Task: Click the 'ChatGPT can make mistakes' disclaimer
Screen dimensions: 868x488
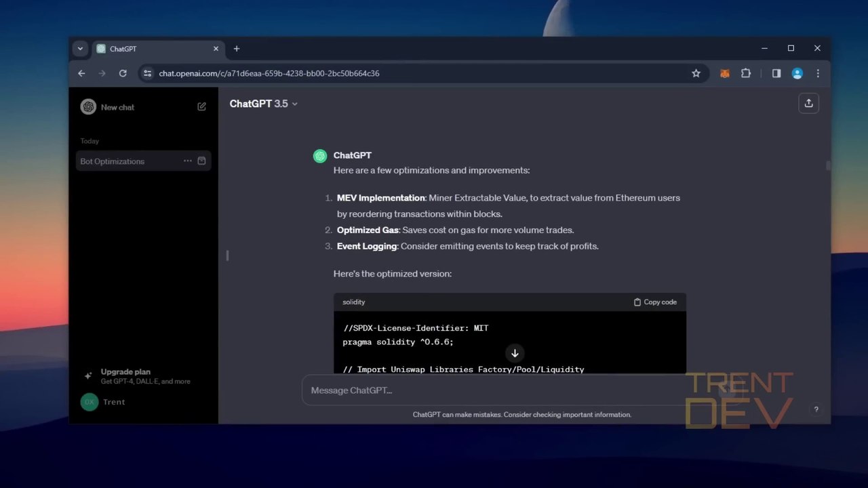Action: (522, 415)
